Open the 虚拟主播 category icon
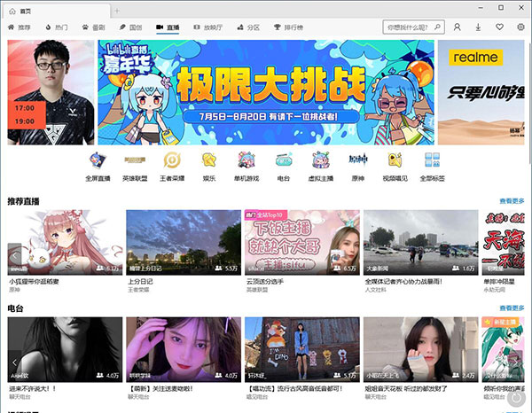Screen dimensions: 532x413 click(x=321, y=160)
